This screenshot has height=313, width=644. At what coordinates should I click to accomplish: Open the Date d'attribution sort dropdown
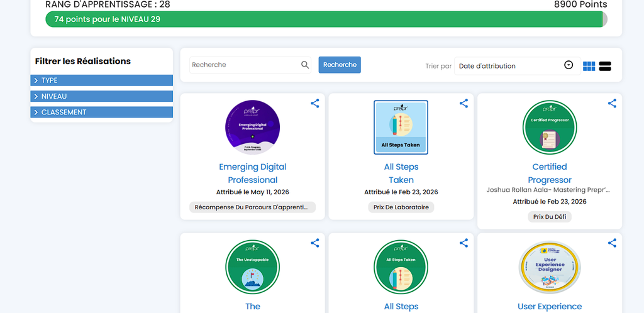(x=518, y=65)
